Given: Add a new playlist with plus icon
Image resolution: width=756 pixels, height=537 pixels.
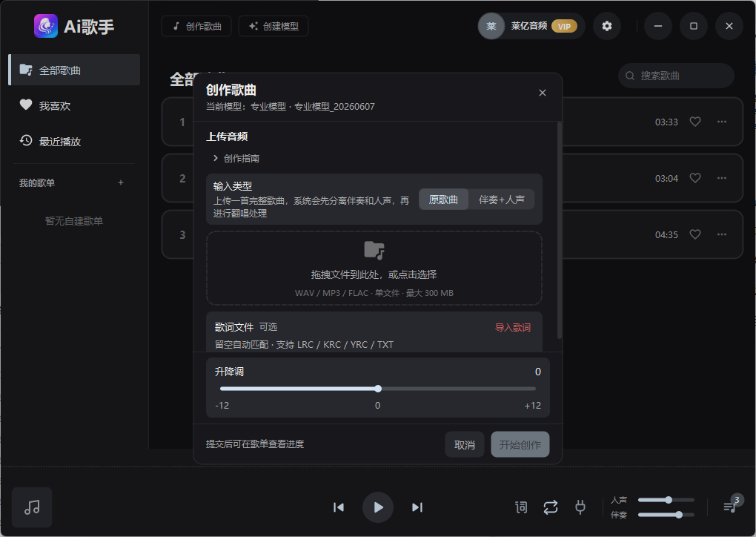Looking at the screenshot, I should (121, 182).
